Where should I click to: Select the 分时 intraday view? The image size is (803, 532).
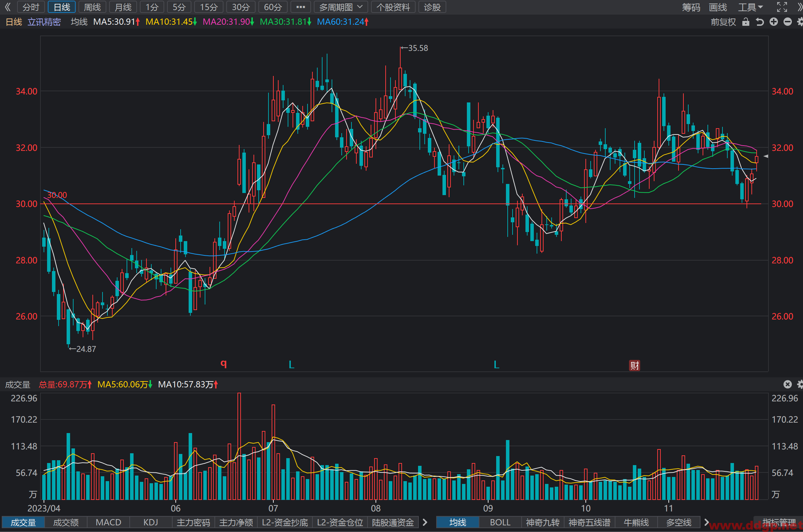point(31,7)
